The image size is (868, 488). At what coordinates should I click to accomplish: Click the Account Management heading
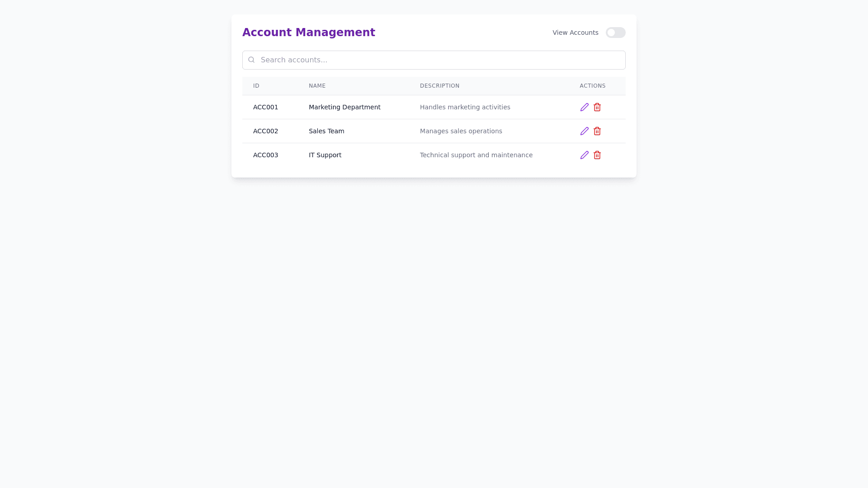(x=309, y=33)
